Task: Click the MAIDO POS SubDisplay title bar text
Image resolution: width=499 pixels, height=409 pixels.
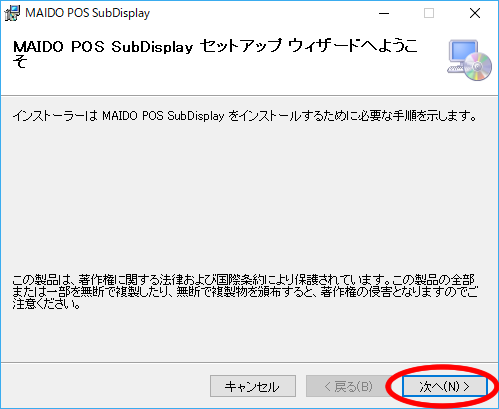Action: tap(88, 13)
